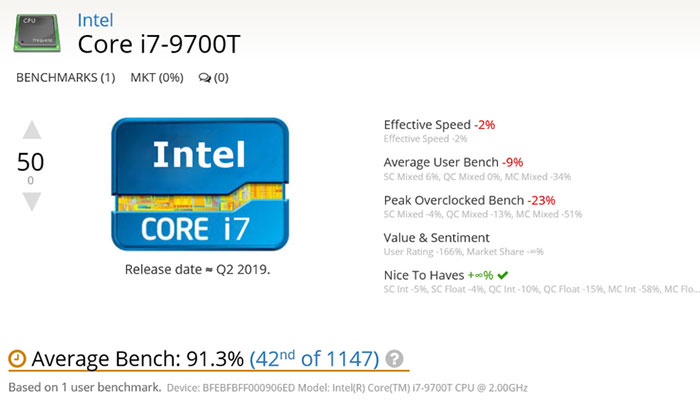
Task: Click the Average Bench: 91.3% heading
Action: (x=138, y=359)
